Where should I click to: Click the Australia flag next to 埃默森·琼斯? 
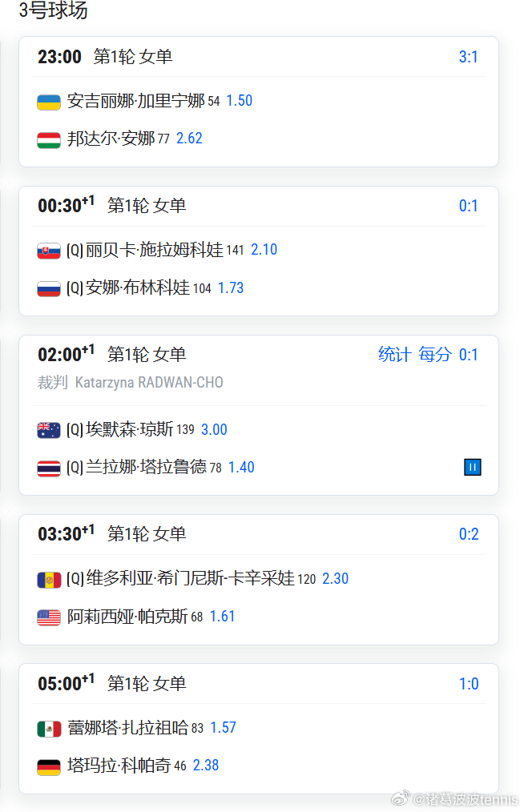[x=49, y=430]
